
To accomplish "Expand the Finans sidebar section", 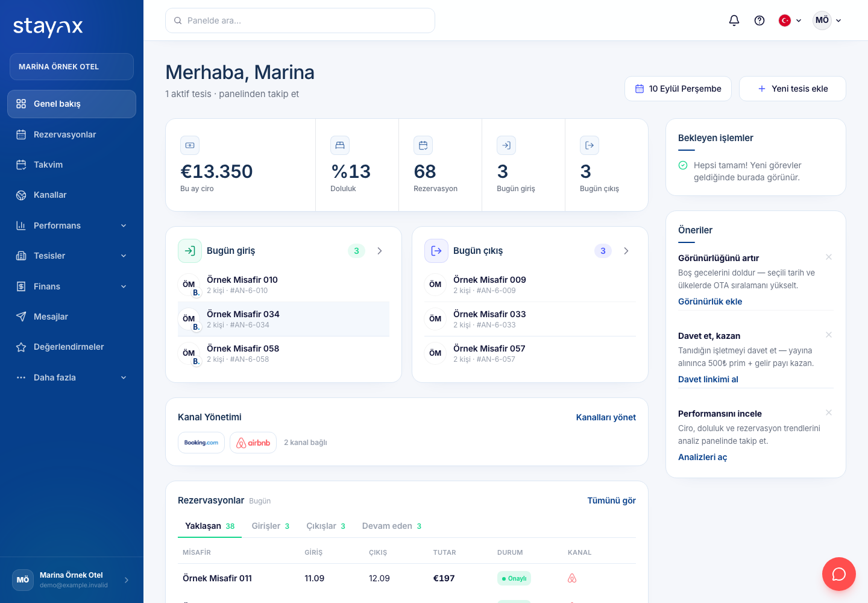I will coord(72,286).
